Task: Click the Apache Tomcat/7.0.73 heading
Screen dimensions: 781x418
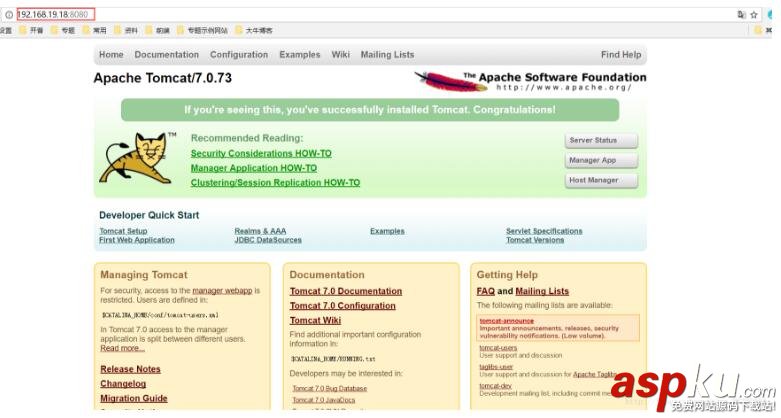Action: point(162,78)
